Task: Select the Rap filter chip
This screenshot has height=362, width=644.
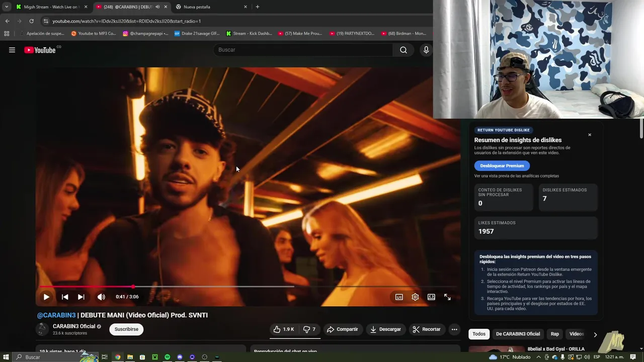Action: tap(554, 334)
